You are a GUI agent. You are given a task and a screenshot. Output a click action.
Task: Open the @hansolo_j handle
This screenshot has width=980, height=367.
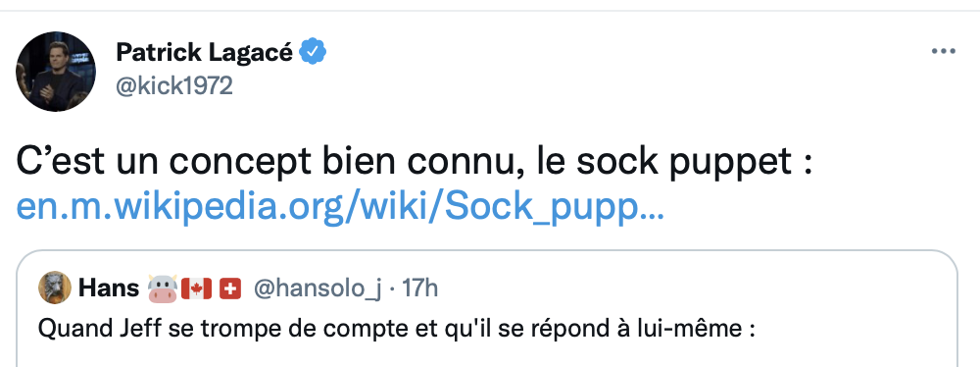318,288
